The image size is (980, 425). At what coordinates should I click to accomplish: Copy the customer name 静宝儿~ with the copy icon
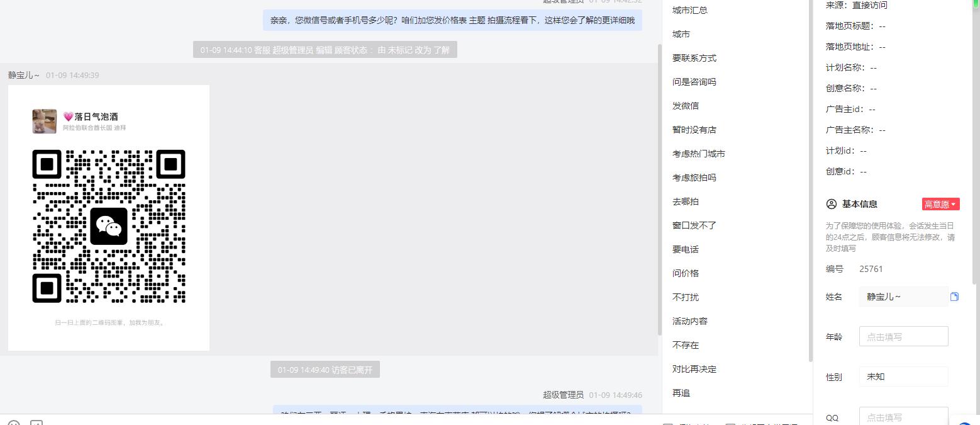(954, 297)
